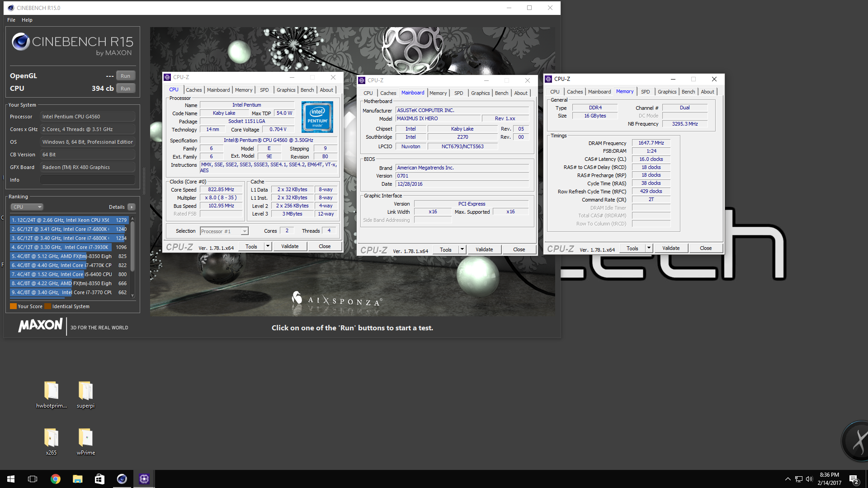The width and height of the screenshot is (868, 488).
Task: Click Close button in Memory CPU-Z window
Action: (x=706, y=248)
